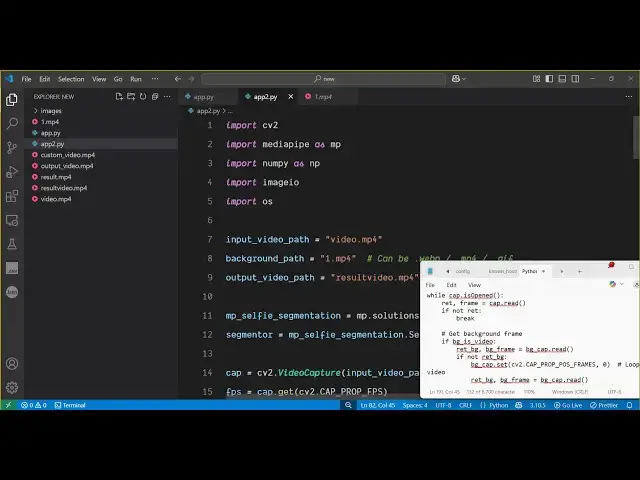The width and height of the screenshot is (640, 480).
Task: Open app.py in Explorer
Action: [x=50, y=133]
